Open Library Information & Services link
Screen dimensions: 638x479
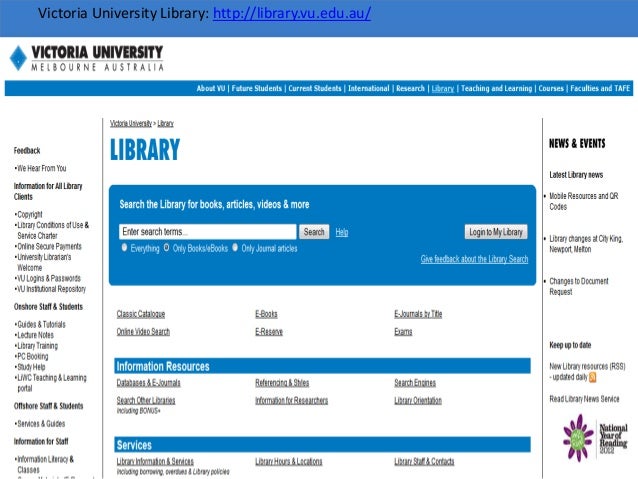[x=155, y=462]
